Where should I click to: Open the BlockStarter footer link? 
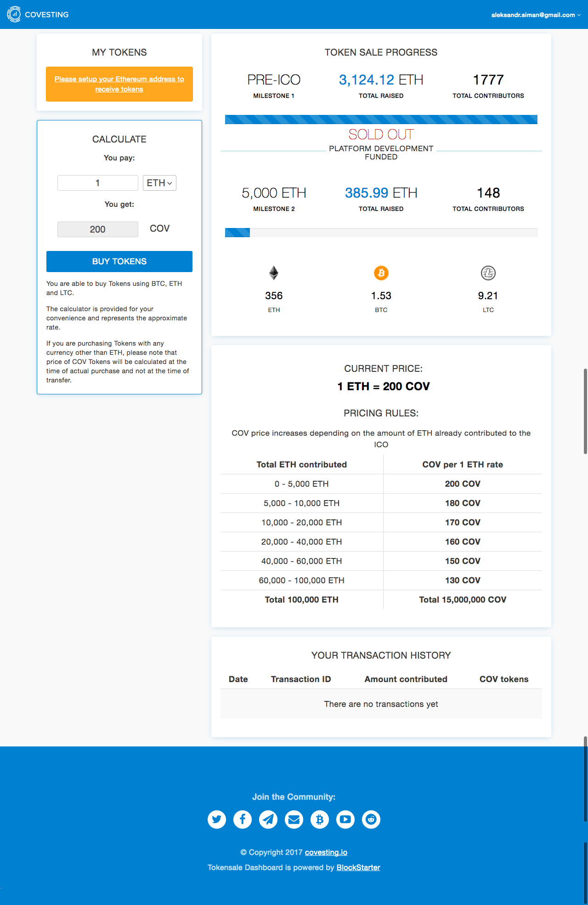pos(358,867)
